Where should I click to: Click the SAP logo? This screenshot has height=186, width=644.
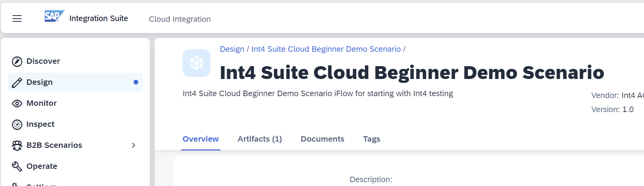point(54,16)
